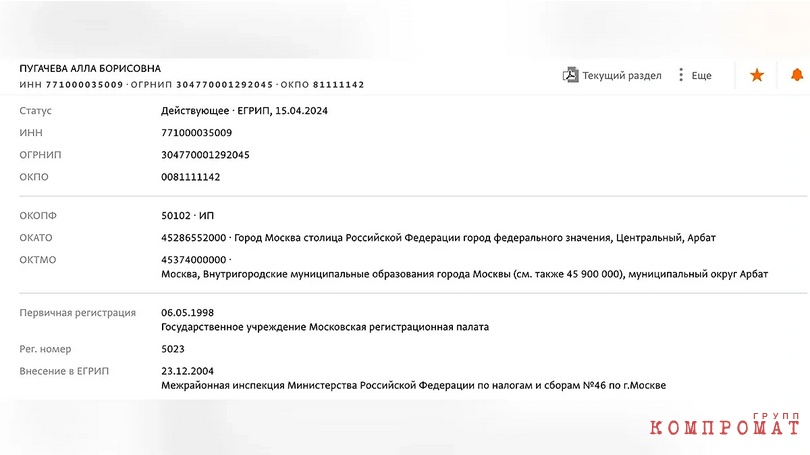Click the Компромат Групп watermark logo
Image resolution: width=810 pixels, height=455 pixels.
[x=725, y=425]
